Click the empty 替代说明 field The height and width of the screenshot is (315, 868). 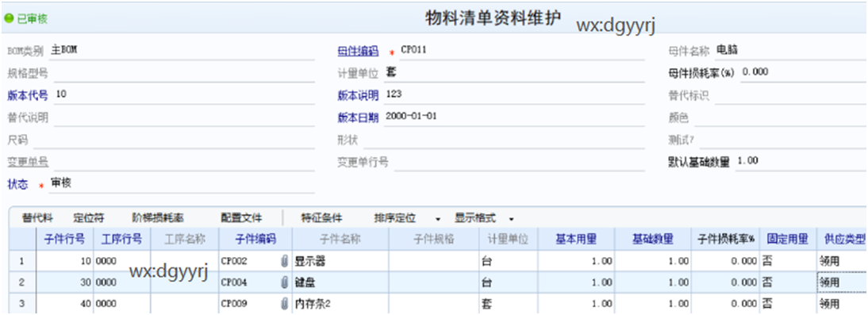click(183, 117)
